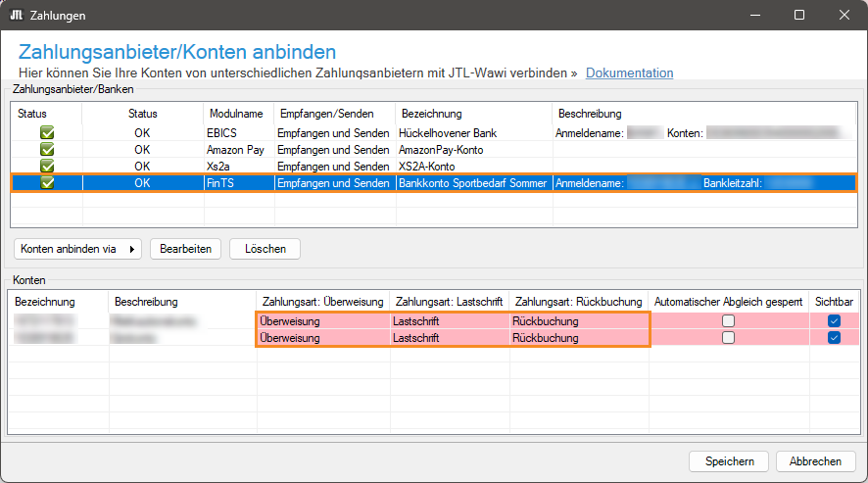Click the green status checkmark for Xs2a
The image size is (868, 483).
[47, 166]
